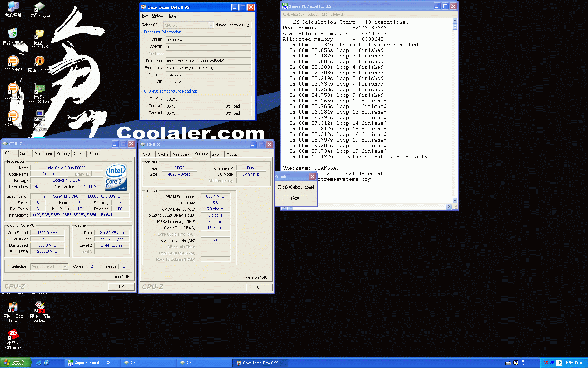Click the keyboard icon in system tray

[x=508, y=363]
